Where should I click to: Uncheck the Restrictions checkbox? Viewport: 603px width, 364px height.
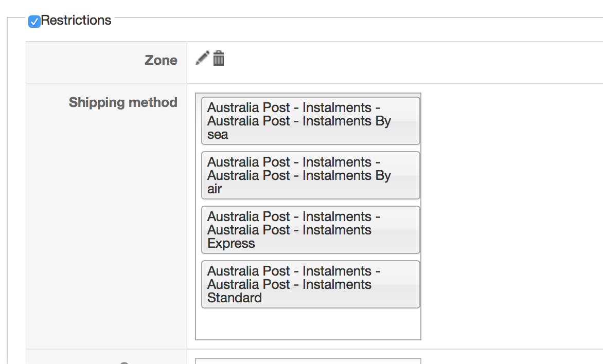[x=34, y=21]
